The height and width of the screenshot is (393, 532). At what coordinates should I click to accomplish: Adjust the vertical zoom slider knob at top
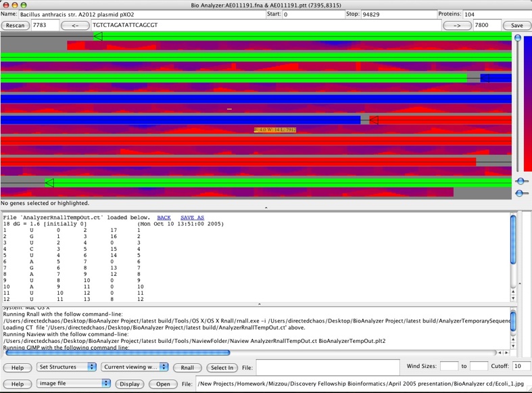517,38
